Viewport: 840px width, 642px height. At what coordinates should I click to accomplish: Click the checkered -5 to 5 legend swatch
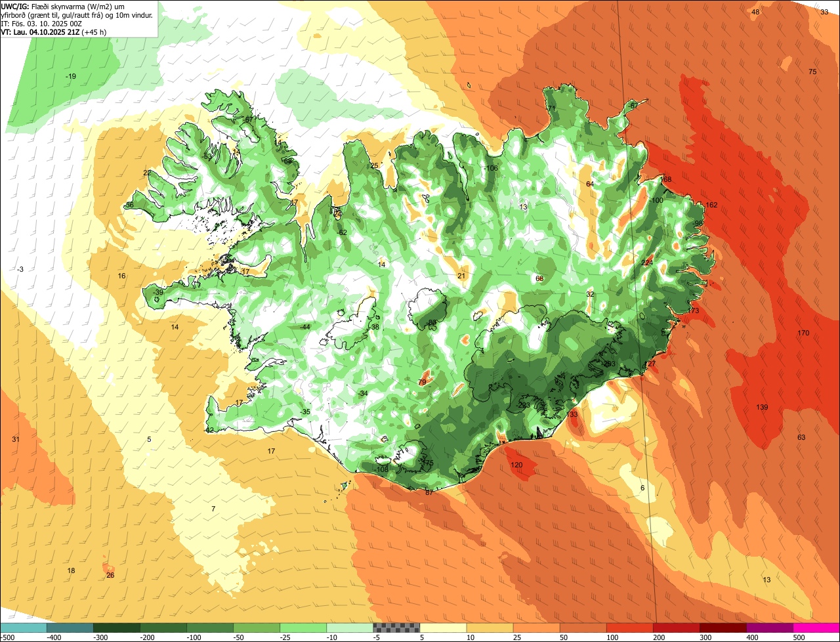click(396, 627)
